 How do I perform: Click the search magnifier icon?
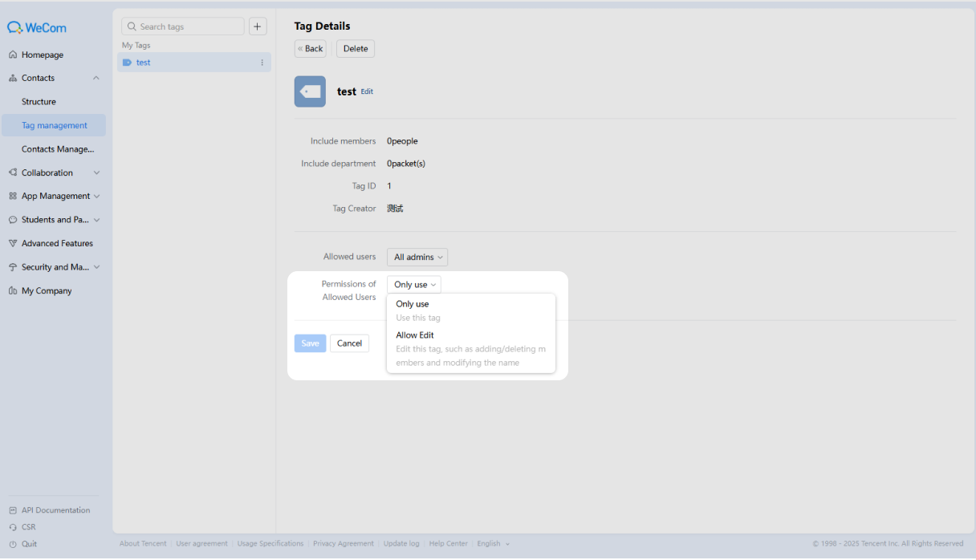pyautogui.click(x=132, y=26)
